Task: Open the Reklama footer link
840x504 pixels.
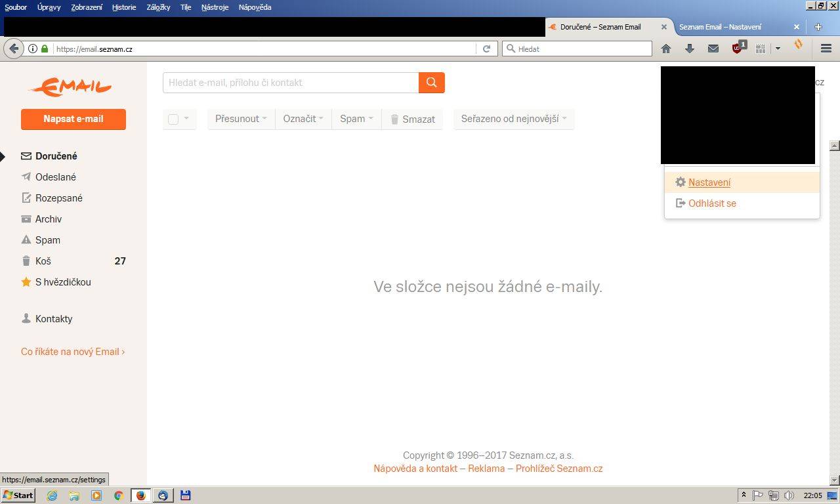Action: pyautogui.click(x=486, y=469)
